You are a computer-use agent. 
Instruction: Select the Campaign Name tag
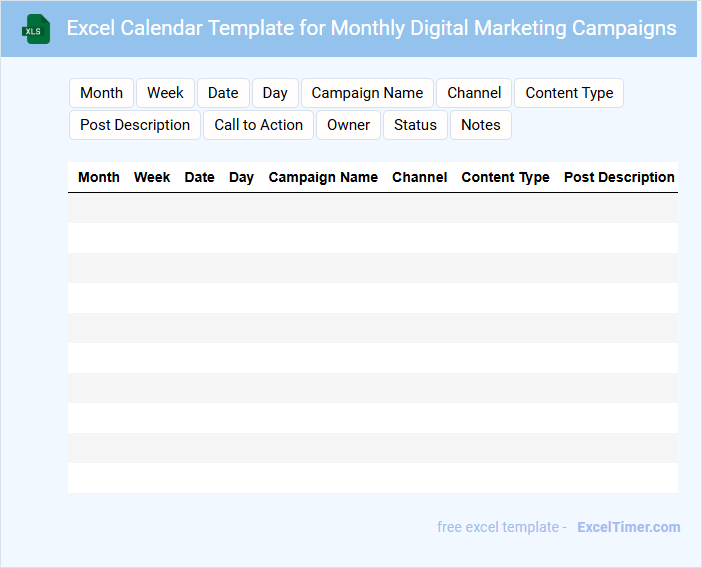(x=367, y=93)
